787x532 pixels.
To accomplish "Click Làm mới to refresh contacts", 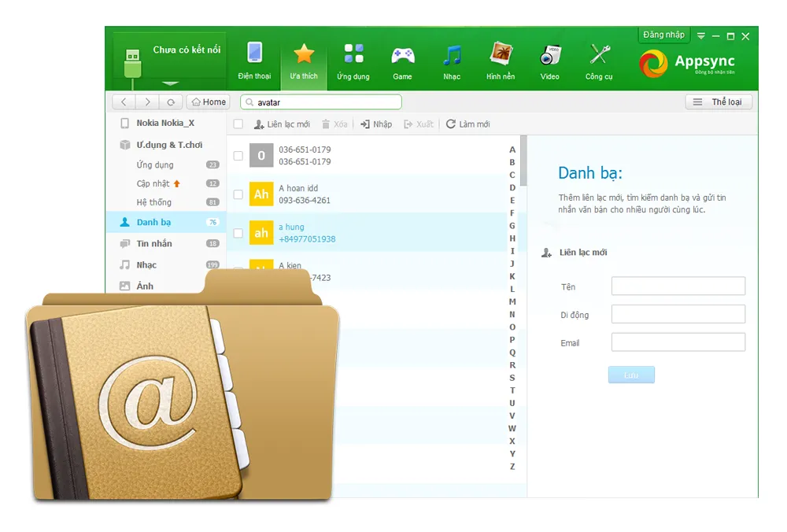I will tap(467, 124).
